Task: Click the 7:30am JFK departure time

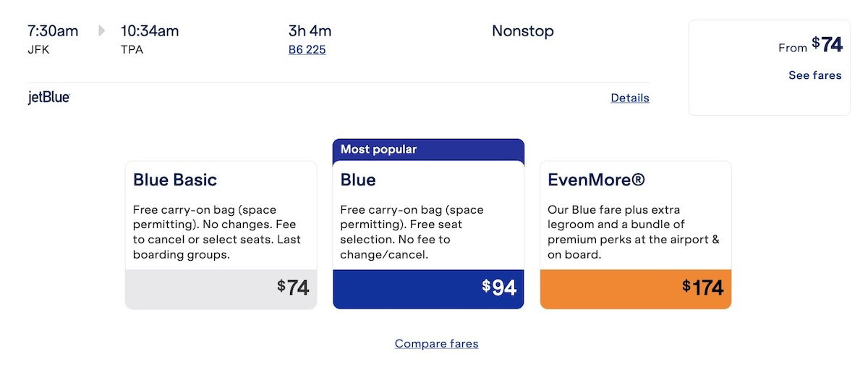Action: coord(53,40)
